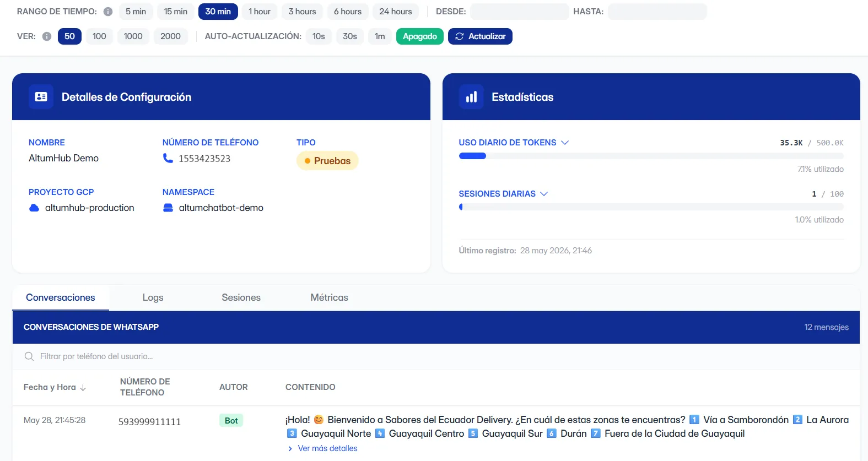The height and width of the screenshot is (461, 868).
Task: Click the AUTOR column header
Action: 234,387
